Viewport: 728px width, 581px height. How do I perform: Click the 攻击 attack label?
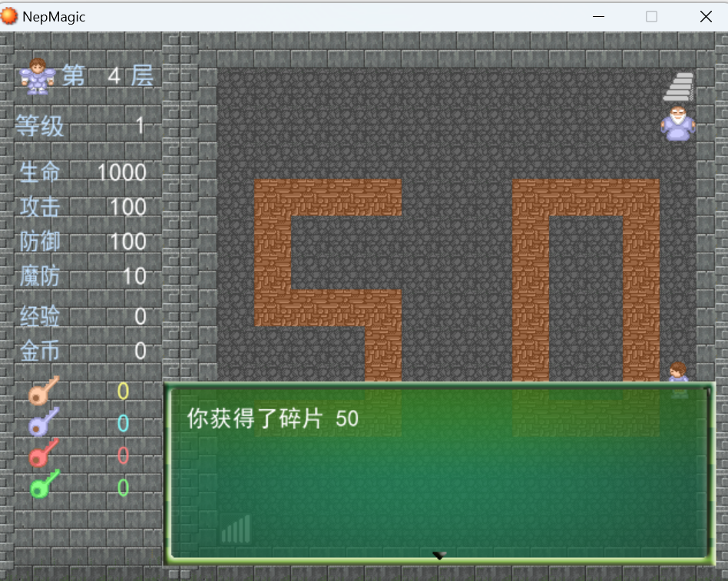(40, 207)
